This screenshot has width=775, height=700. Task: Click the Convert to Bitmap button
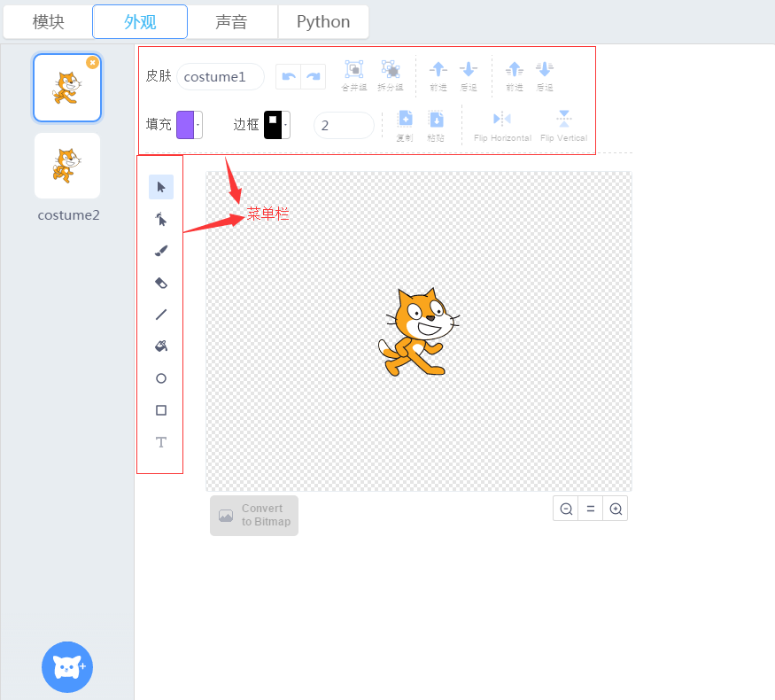coord(254,515)
